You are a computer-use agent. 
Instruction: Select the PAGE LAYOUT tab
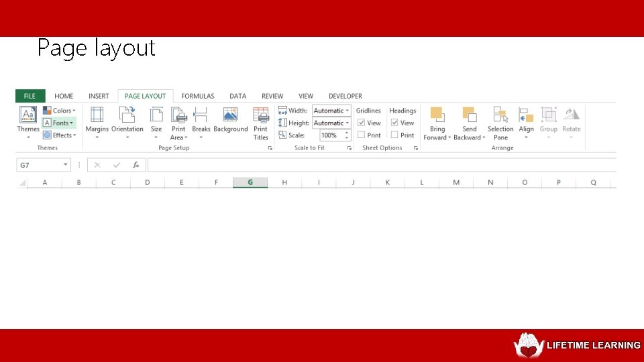coord(145,96)
